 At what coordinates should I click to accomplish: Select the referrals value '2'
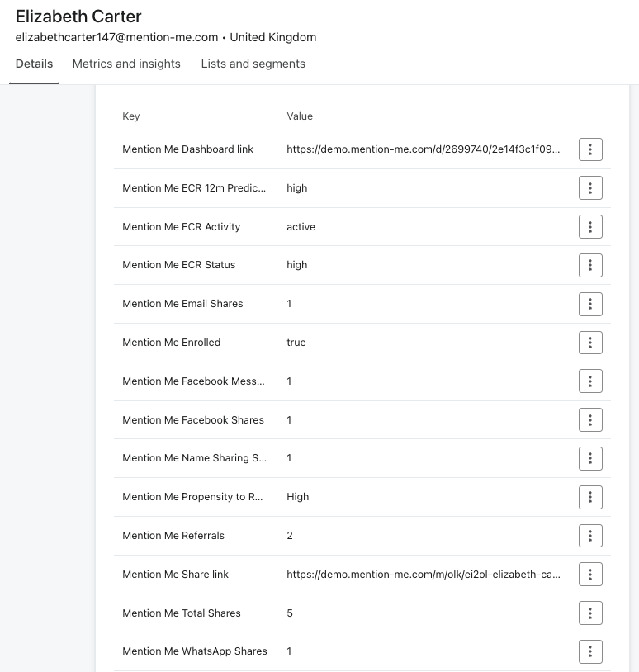click(x=290, y=536)
